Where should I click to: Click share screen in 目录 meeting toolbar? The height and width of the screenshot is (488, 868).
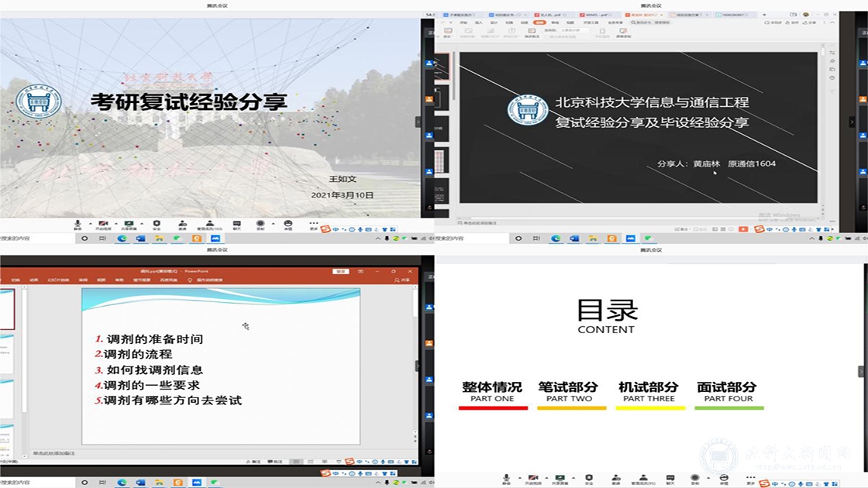click(560, 479)
